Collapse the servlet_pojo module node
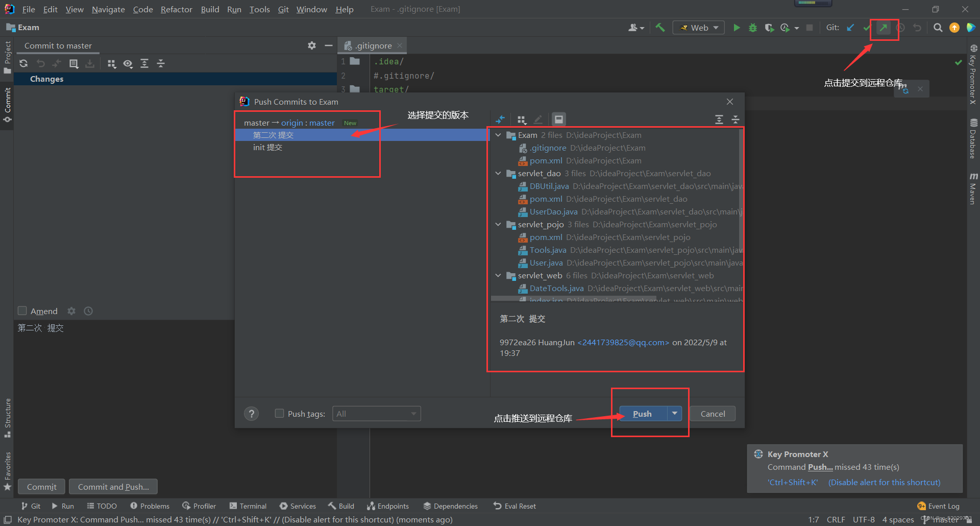This screenshot has height=526, width=980. tap(498, 224)
